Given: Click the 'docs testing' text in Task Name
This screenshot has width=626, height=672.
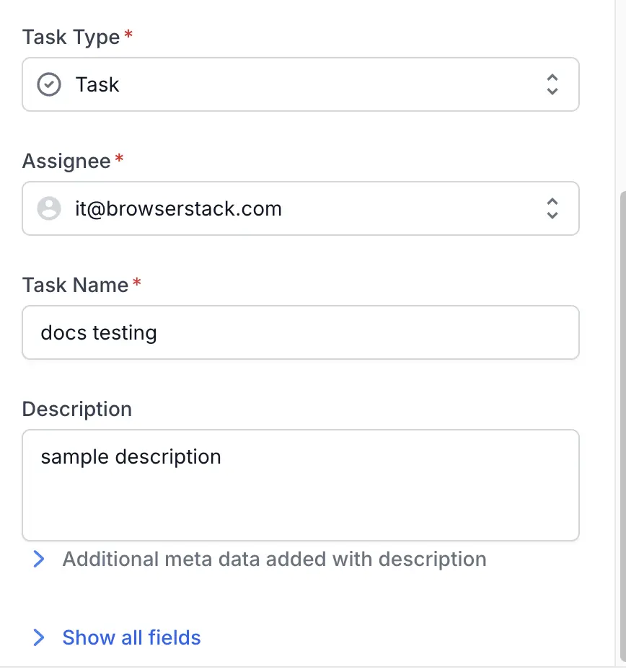Looking at the screenshot, I should 99,333.
